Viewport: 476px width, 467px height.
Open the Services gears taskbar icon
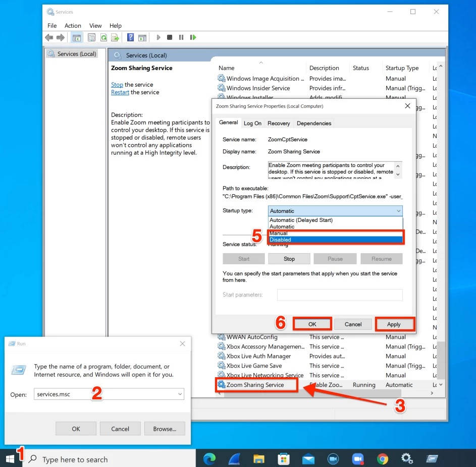(x=407, y=458)
